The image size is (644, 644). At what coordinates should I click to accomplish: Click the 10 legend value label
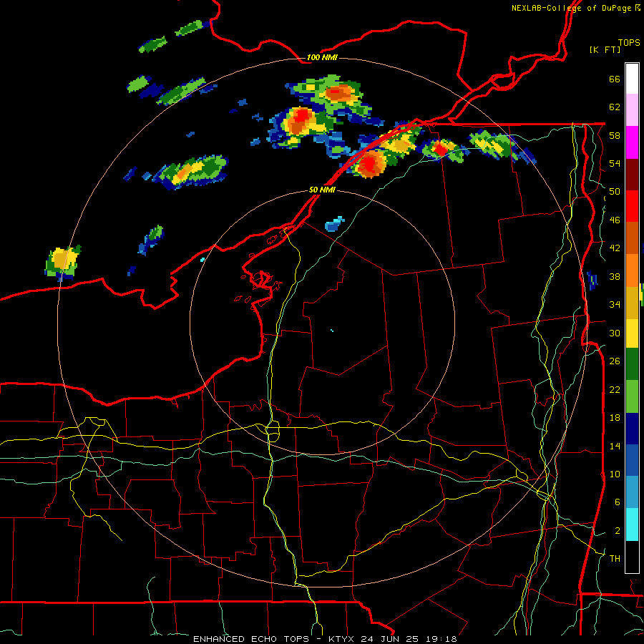point(615,474)
